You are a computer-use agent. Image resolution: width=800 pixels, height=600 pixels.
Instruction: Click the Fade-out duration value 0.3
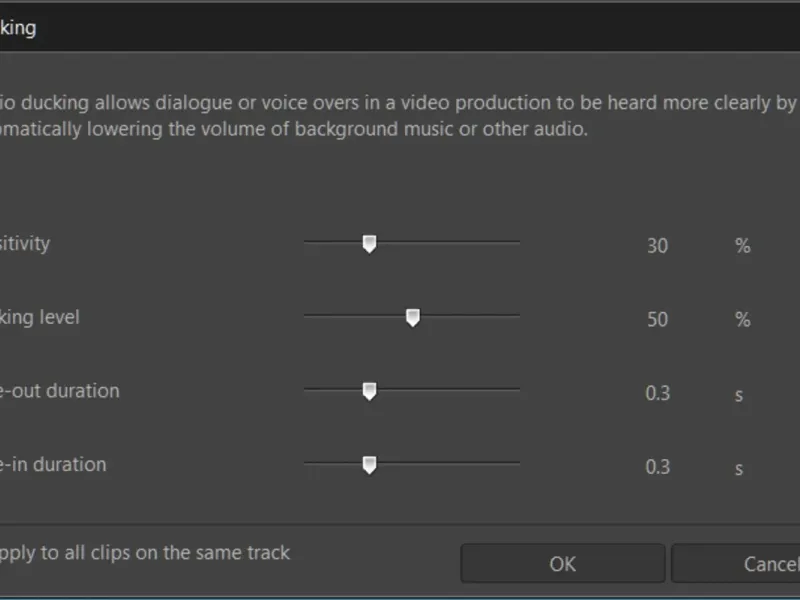(657, 393)
